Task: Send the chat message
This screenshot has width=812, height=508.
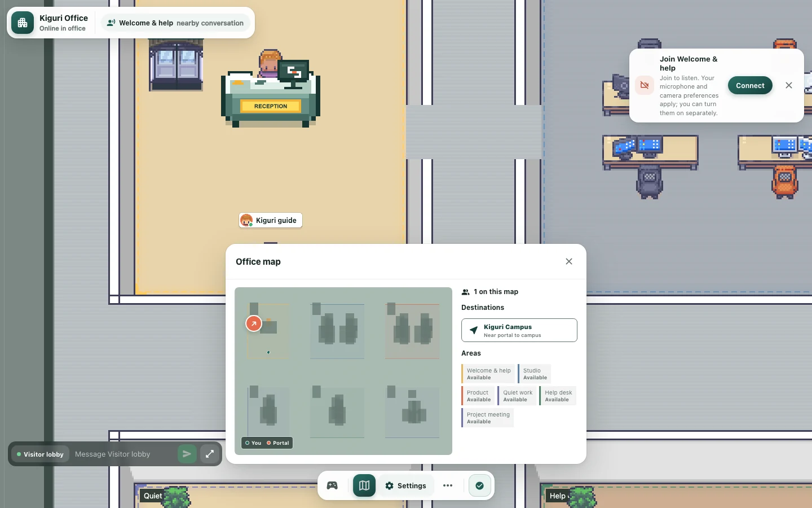Action: [x=187, y=454]
